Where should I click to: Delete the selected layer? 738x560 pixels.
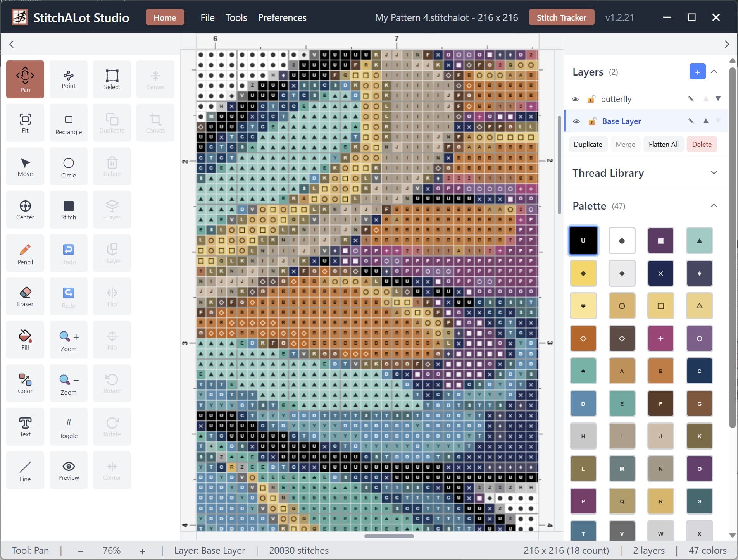point(702,144)
